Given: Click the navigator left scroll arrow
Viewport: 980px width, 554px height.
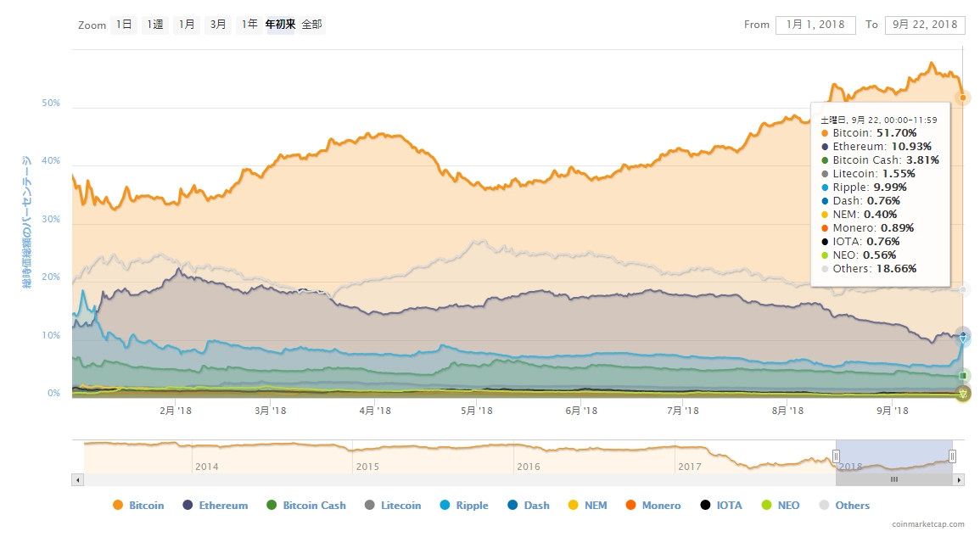Looking at the screenshot, I should [78, 479].
